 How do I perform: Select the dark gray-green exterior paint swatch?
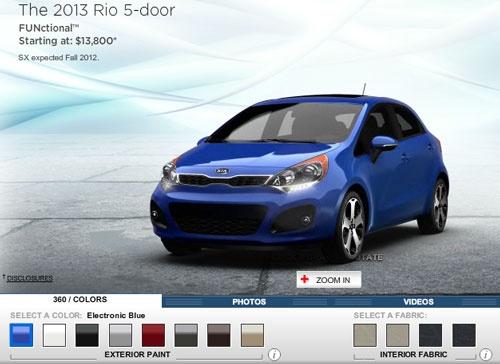click(186, 335)
